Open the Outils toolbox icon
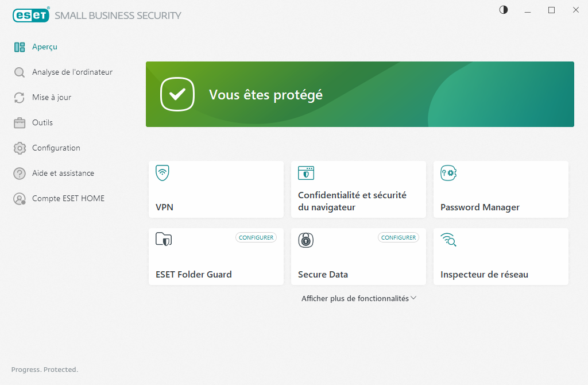This screenshot has height=385, width=588. (x=19, y=122)
